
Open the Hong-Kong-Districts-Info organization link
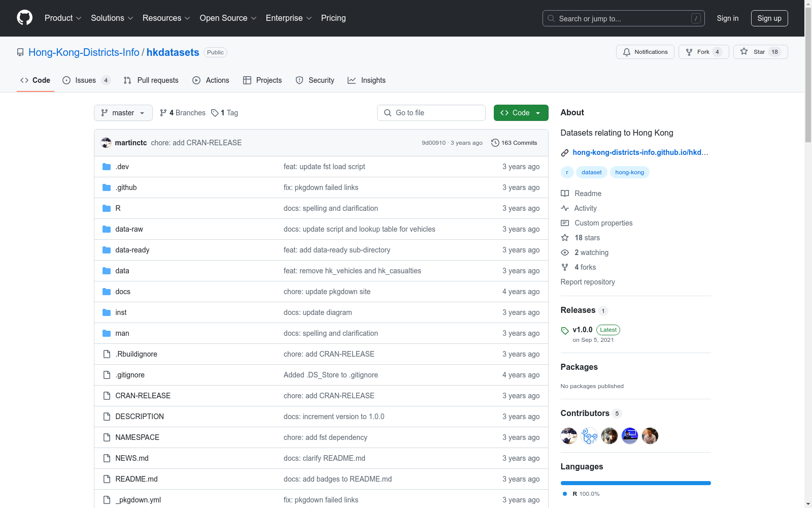(84, 52)
